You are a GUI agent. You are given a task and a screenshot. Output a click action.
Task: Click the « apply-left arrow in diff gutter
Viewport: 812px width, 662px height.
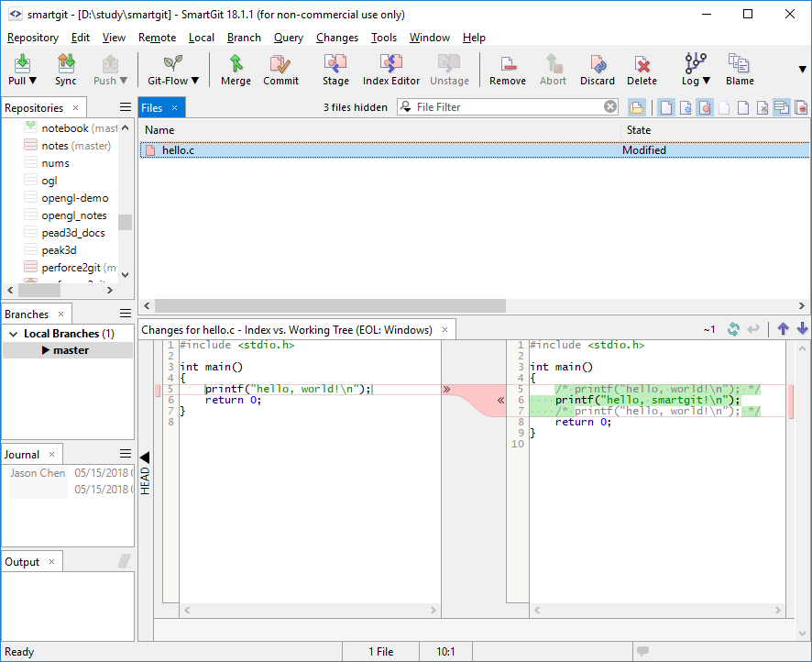pyautogui.click(x=500, y=400)
